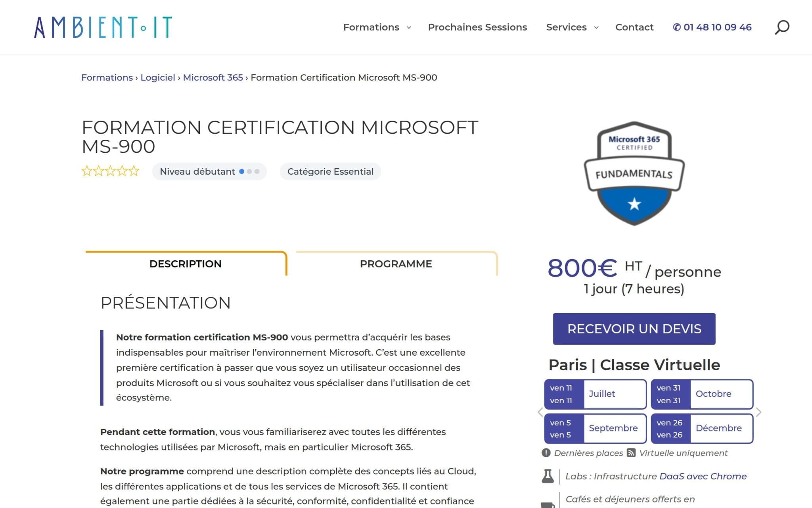Screen dimensions: 812x508
Task: Click the star rating icons
Action: tap(110, 171)
